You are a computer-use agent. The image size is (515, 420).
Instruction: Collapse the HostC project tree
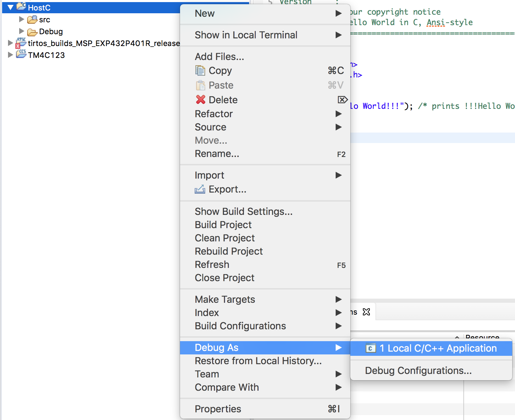point(10,7)
